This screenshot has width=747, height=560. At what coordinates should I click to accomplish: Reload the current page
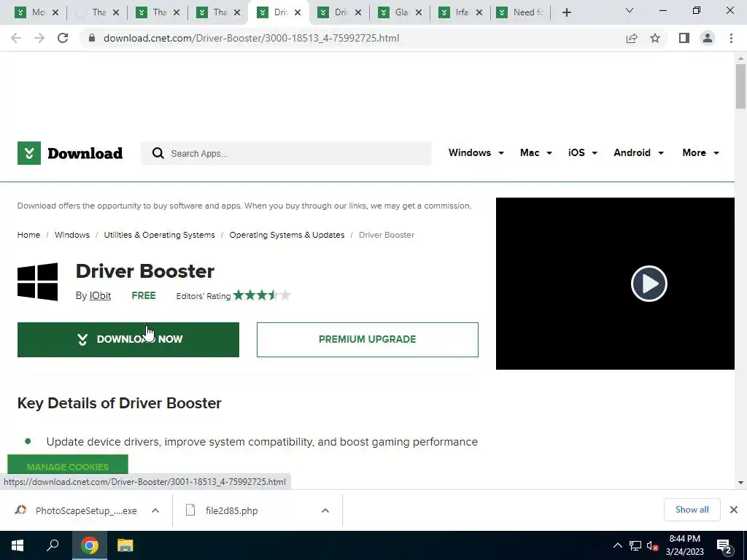(x=63, y=38)
